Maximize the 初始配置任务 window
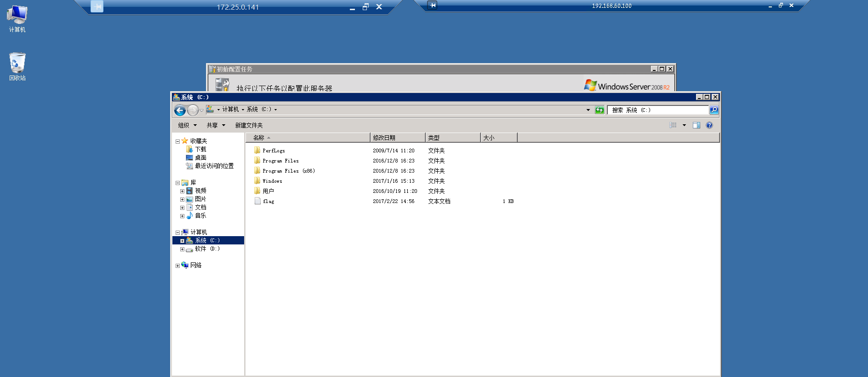This screenshot has height=377, width=868. (662, 69)
